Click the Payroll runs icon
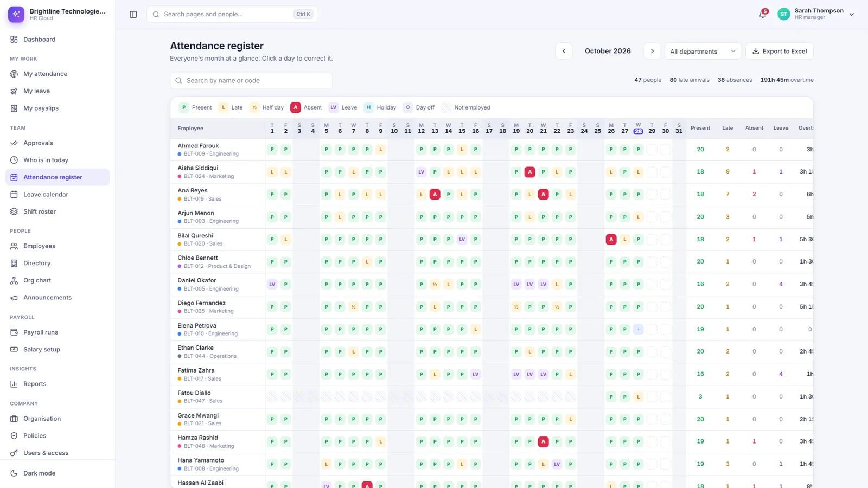 coord(14,332)
